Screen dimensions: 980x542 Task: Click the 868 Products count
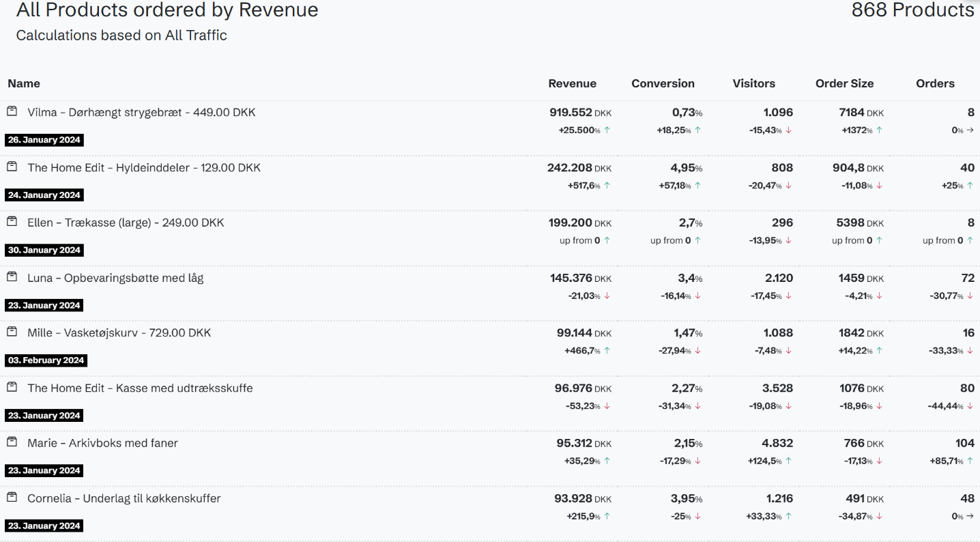(912, 10)
